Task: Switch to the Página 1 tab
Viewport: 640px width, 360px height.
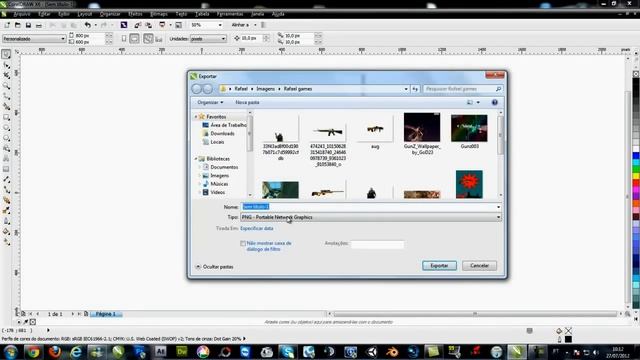Action: pyautogui.click(x=106, y=314)
